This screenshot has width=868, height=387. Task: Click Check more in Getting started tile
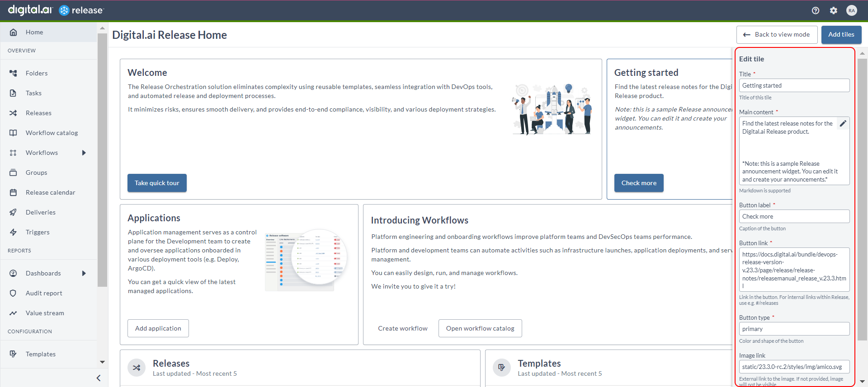point(639,183)
